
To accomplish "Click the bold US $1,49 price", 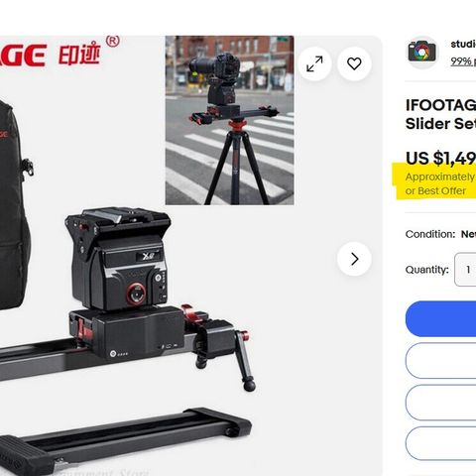I will pos(440,159).
